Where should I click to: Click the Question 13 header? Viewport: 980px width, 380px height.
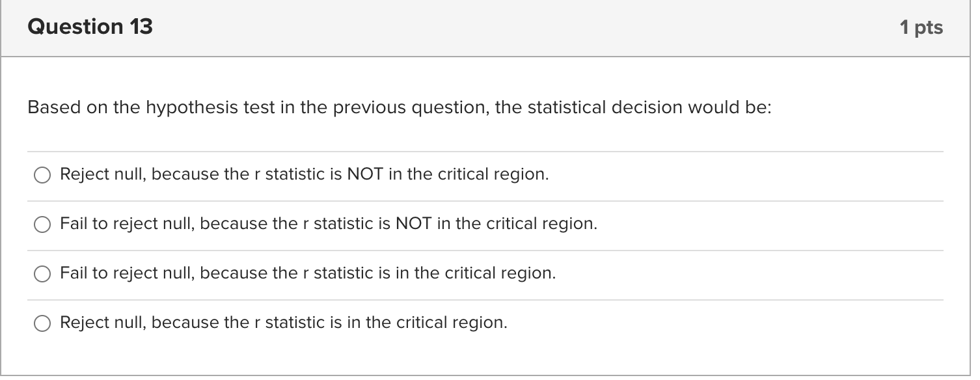pyautogui.click(x=91, y=27)
